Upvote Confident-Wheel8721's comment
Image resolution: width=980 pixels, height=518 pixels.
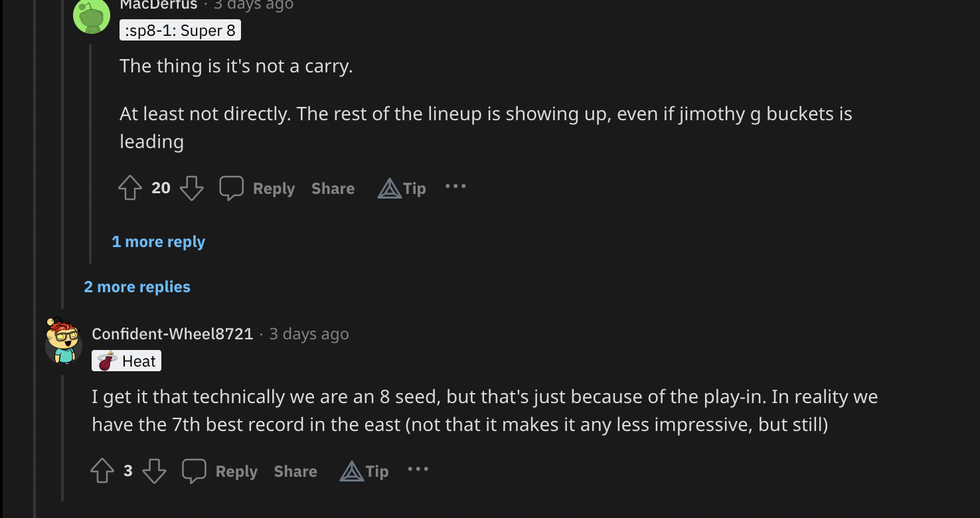(x=102, y=471)
